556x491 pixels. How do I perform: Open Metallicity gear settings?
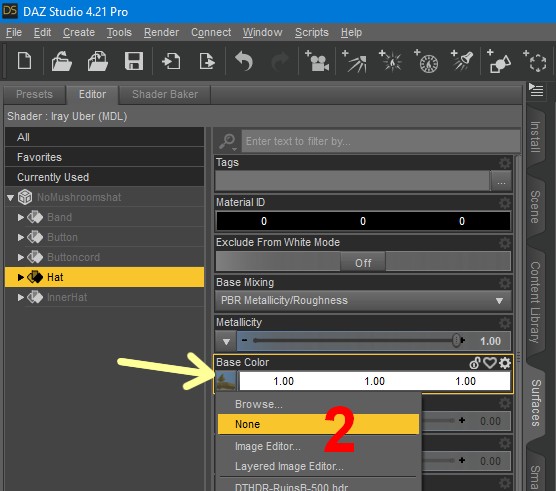point(505,323)
